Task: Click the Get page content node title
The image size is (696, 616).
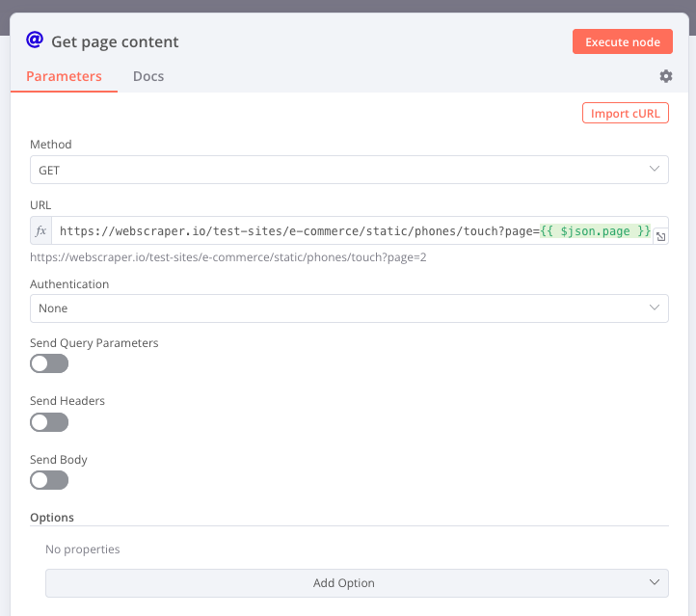Action: pos(115,41)
